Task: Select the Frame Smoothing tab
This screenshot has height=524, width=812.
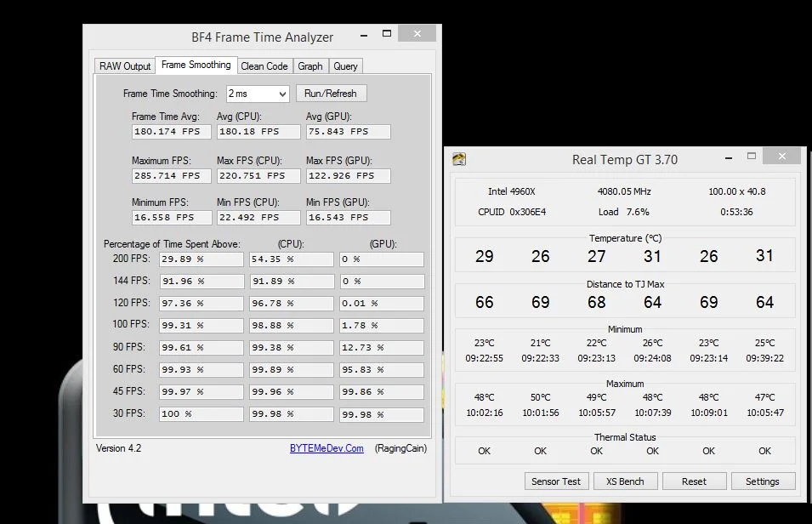Action: pos(196,65)
